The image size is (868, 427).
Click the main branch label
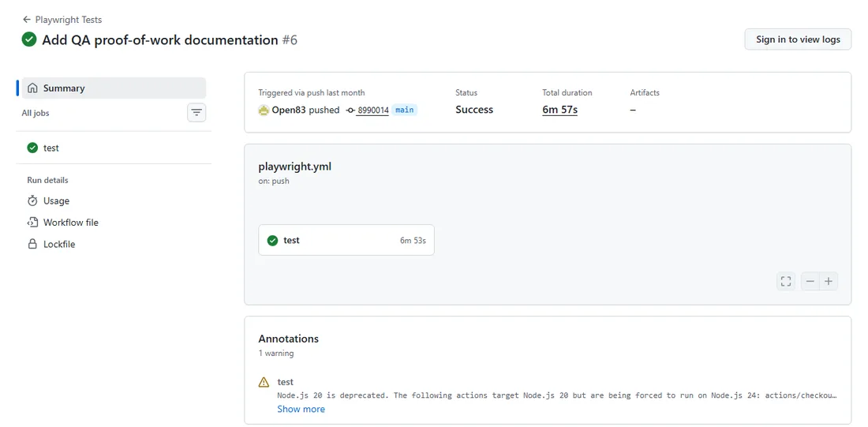tap(404, 110)
